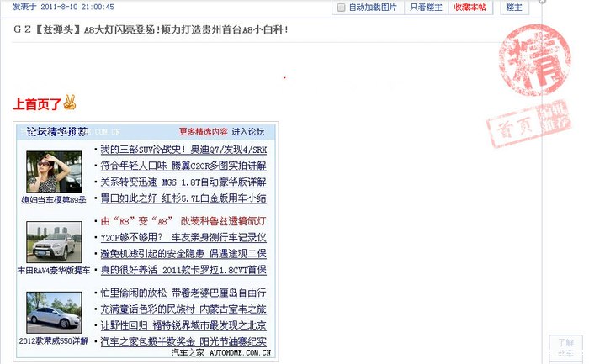This screenshot has height=364, width=589.
Task: Click the 楼主 button at top right
Action: tap(514, 8)
